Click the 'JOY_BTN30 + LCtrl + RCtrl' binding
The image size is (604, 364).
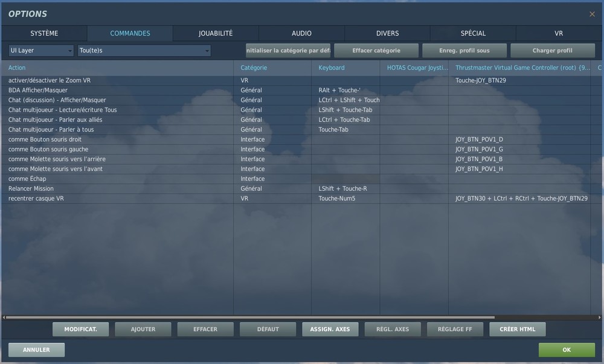[x=519, y=199]
